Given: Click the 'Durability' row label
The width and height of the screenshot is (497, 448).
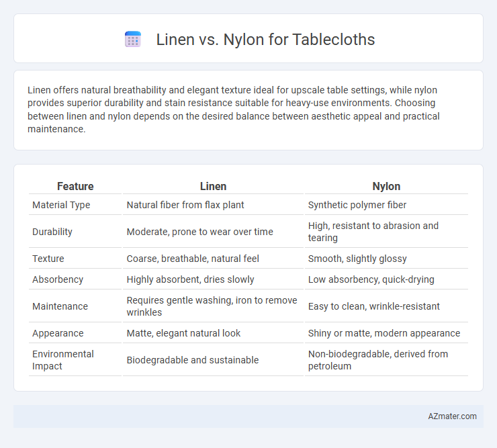Looking at the screenshot, I should 52,232.
